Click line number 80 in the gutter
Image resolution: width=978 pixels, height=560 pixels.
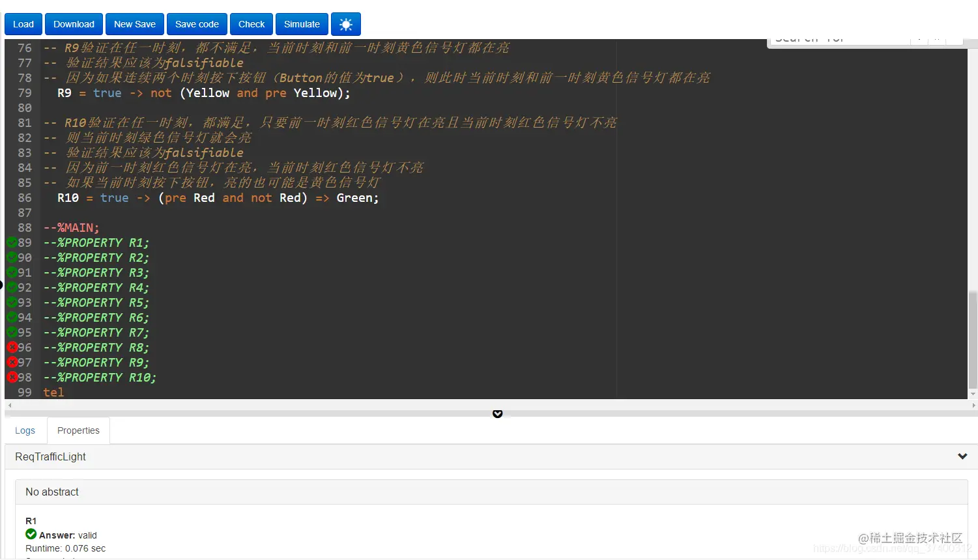tap(25, 107)
